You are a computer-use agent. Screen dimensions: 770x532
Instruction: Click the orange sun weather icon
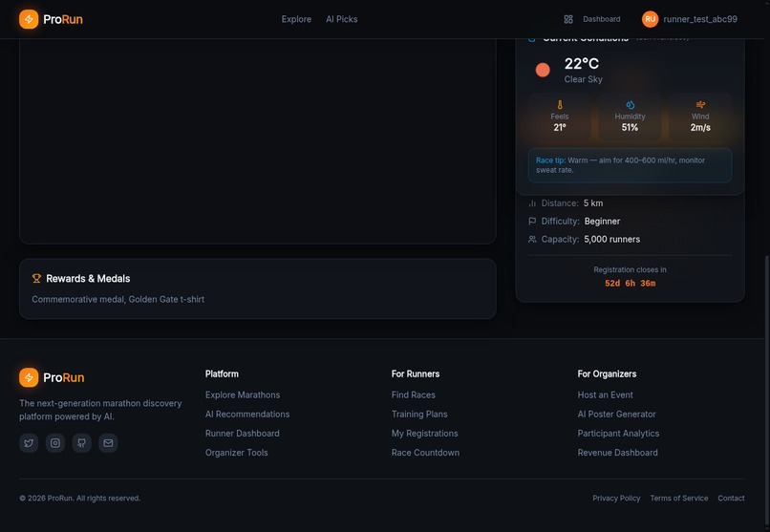pos(543,70)
